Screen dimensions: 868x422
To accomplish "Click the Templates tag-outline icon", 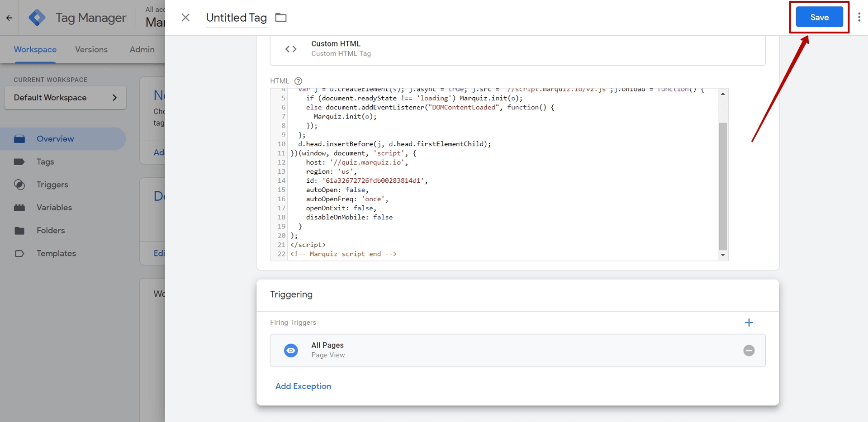I will [19, 253].
